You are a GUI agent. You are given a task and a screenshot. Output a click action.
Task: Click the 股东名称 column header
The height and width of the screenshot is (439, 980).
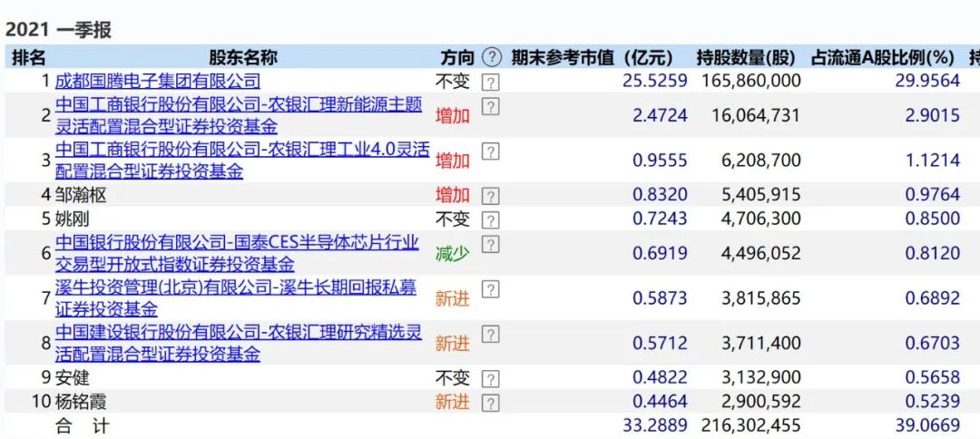tap(242, 57)
